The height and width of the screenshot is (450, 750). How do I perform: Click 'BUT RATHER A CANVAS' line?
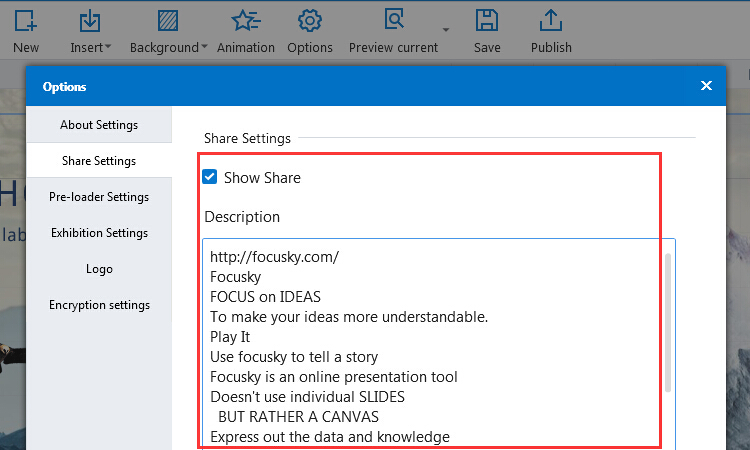[298, 417]
